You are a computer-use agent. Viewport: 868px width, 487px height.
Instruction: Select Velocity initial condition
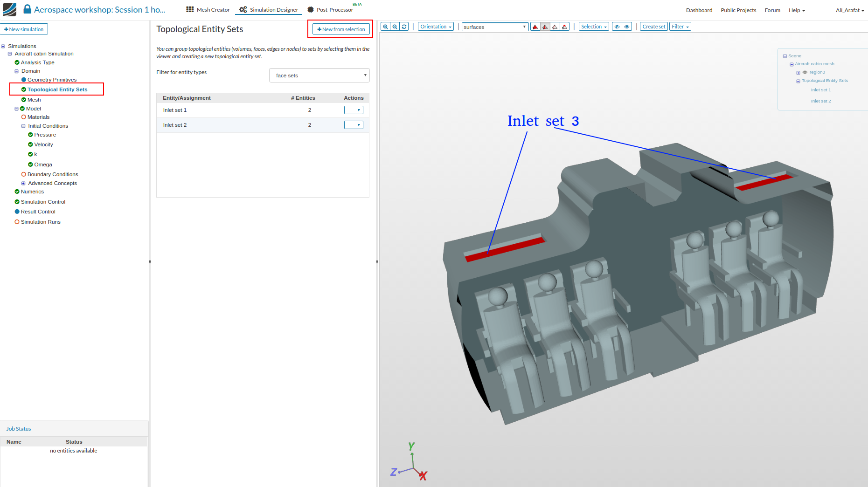click(43, 144)
